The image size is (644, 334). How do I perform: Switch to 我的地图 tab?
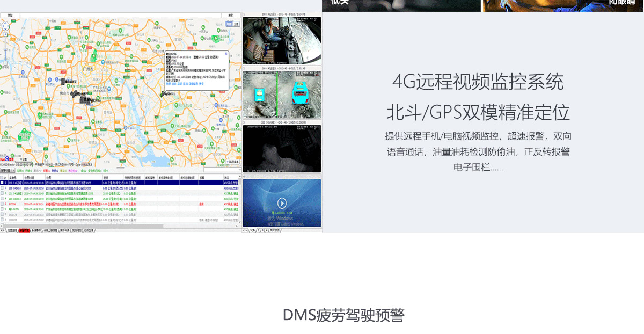tap(76, 230)
